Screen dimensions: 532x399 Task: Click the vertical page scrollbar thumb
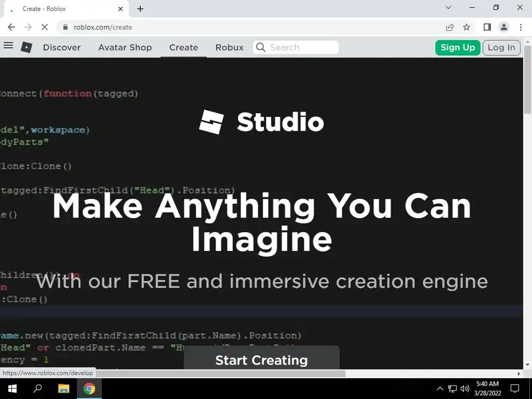point(528,79)
